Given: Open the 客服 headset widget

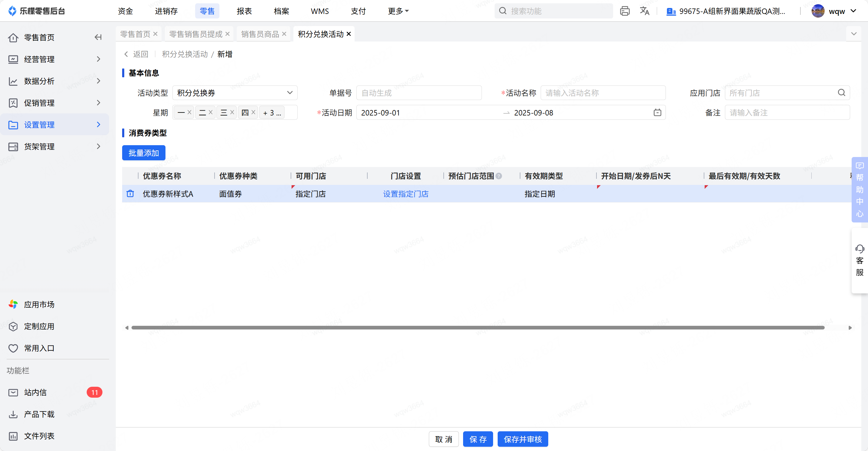Looking at the screenshot, I should [x=860, y=261].
